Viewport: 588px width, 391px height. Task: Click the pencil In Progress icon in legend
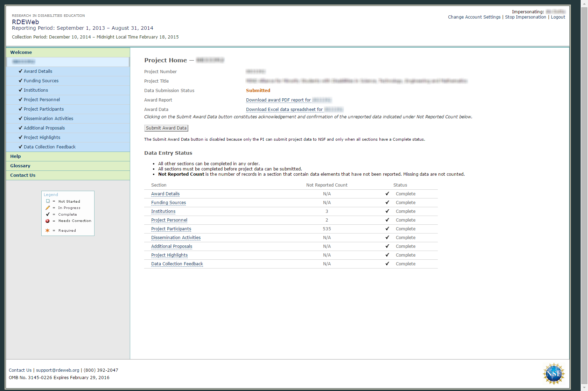48,208
